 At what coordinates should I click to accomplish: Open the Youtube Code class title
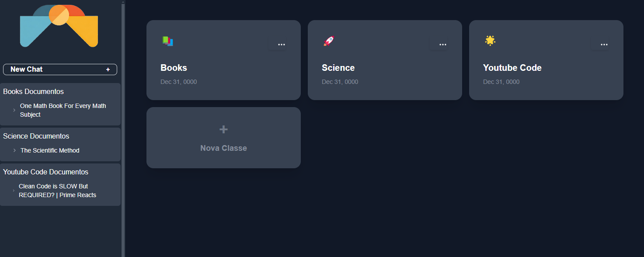coord(512,68)
